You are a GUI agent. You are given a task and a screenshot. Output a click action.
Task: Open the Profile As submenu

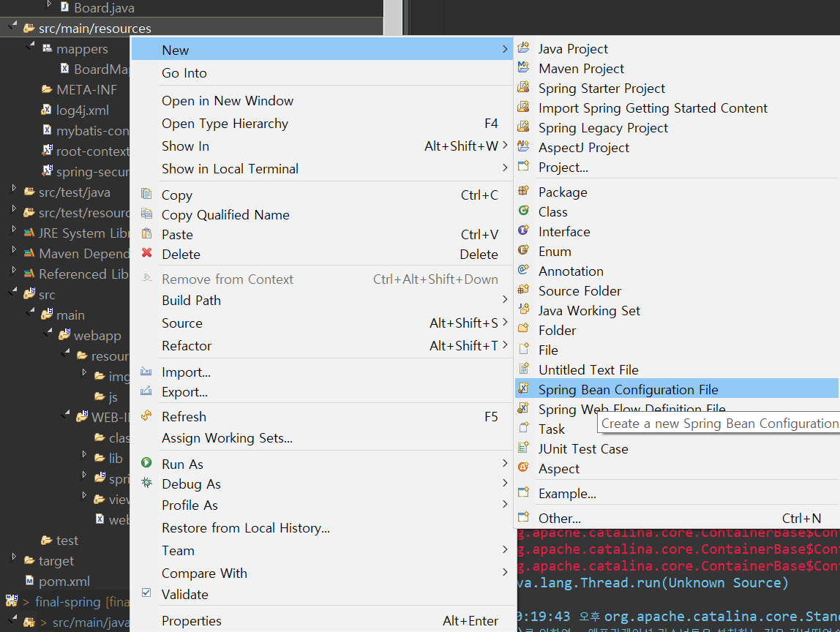[x=322, y=505]
